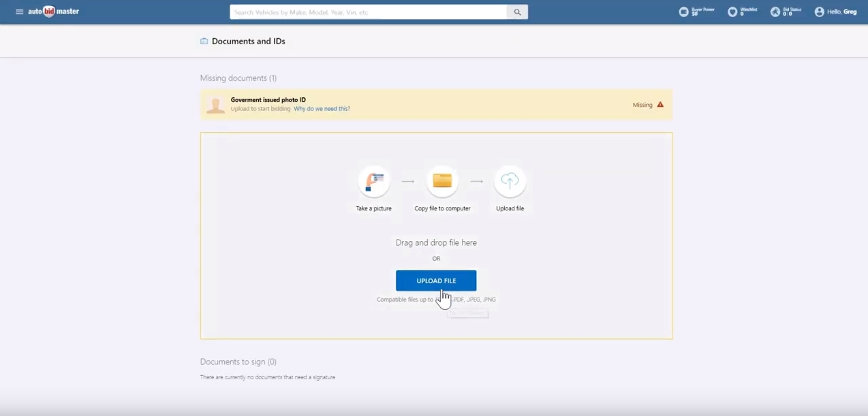Open the "Why do we need this?" link

pyautogui.click(x=322, y=109)
